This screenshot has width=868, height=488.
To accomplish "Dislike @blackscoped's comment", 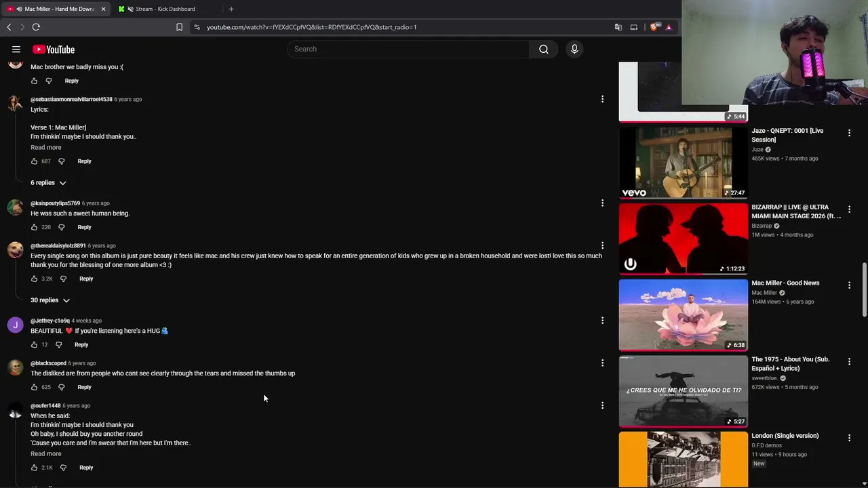I will (61, 387).
